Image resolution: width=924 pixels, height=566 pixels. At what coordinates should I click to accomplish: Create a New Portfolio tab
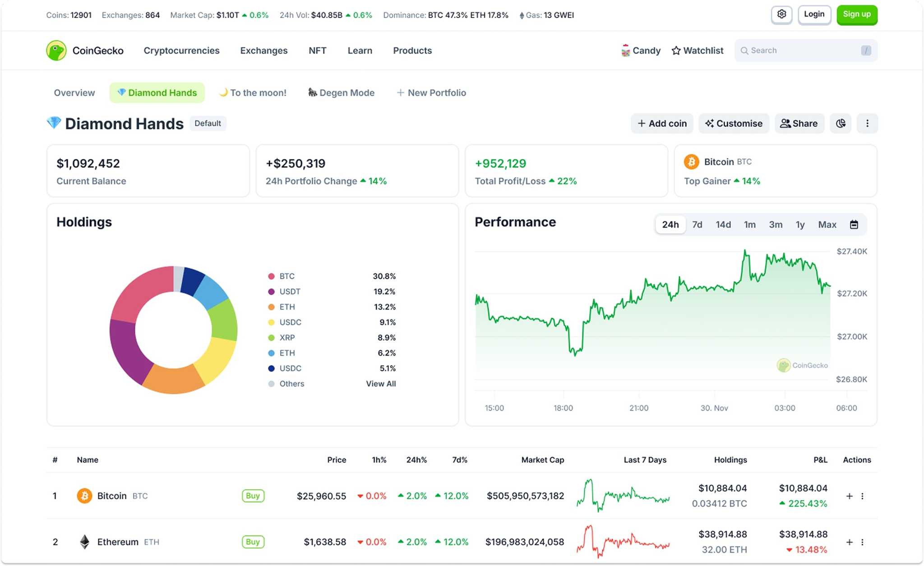point(431,93)
